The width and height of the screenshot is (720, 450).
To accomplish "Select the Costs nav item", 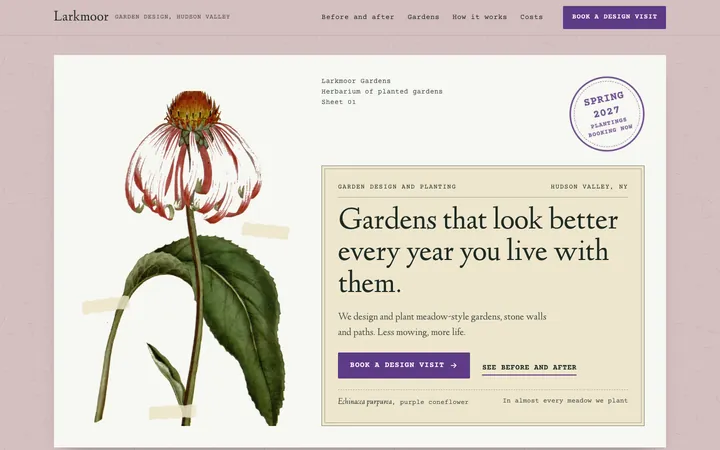I will point(531,17).
